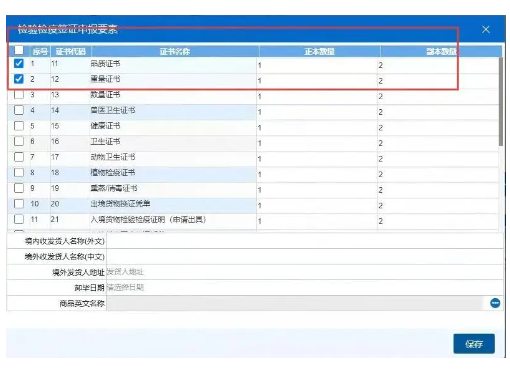Edit 副本数量 value for 品质证书

(438, 65)
